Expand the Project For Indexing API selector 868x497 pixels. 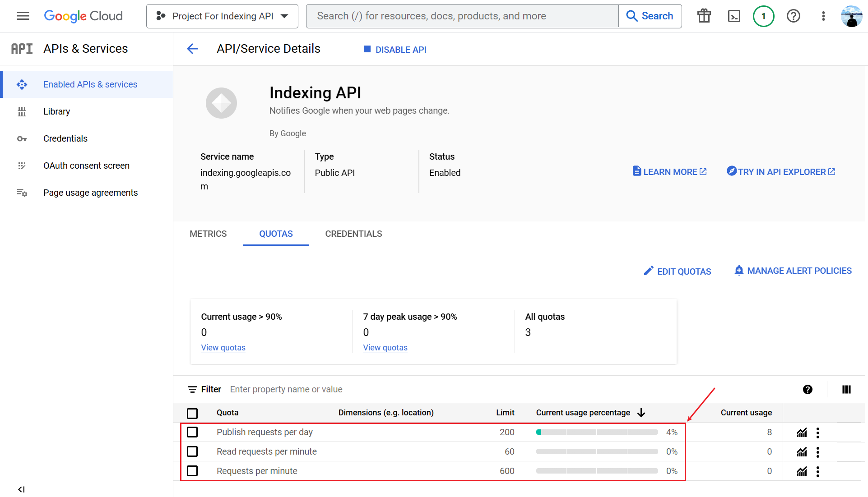[x=222, y=16]
